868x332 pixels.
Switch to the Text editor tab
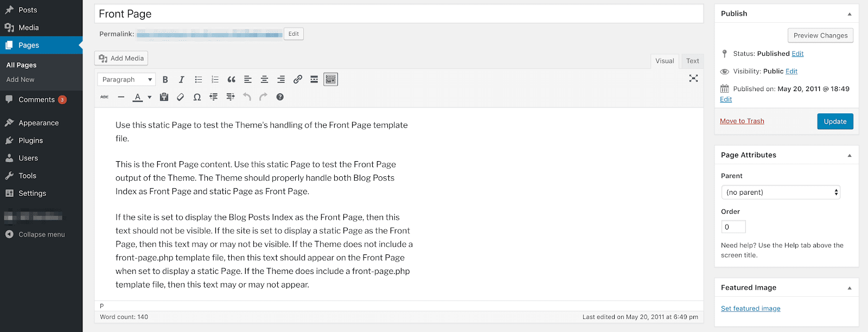692,61
